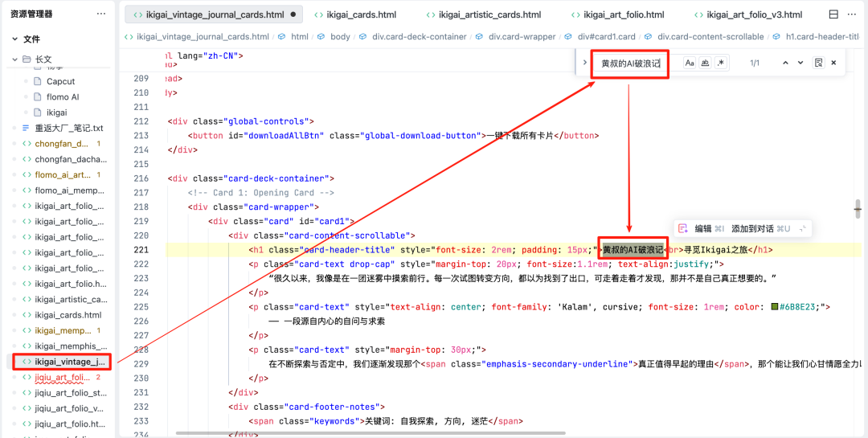This screenshot has width=868, height=438.
Task: Open the yellow flomo_ai_art... file
Action: [62, 175]
